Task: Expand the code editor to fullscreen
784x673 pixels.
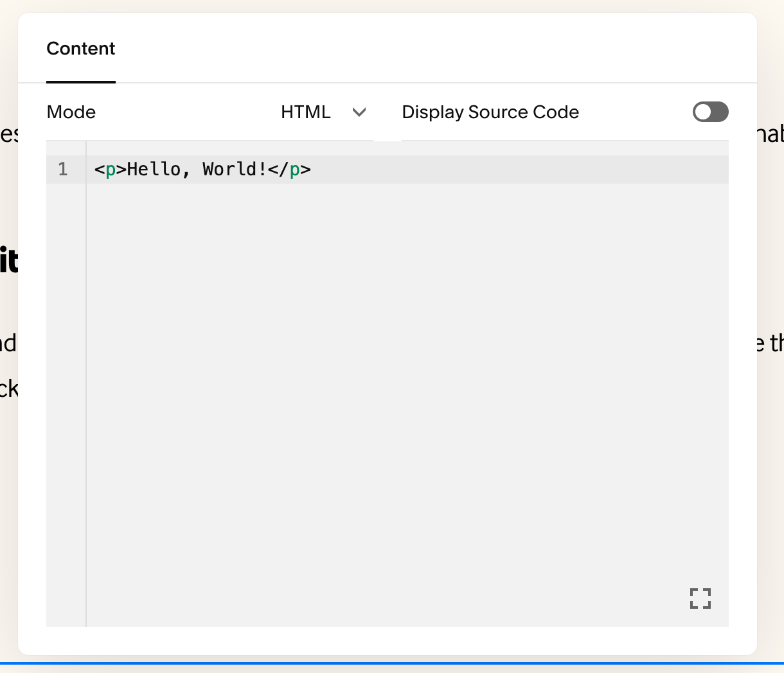Action: point(700,598)
